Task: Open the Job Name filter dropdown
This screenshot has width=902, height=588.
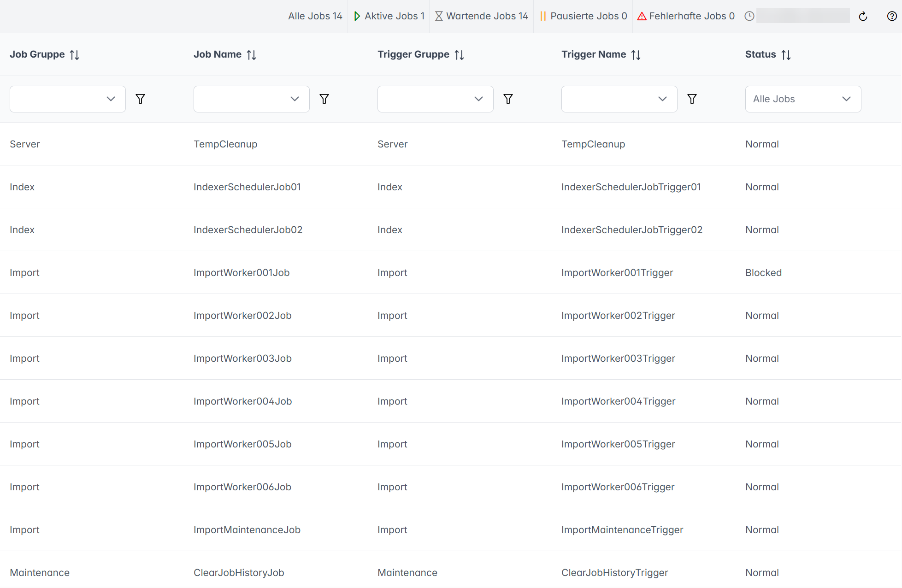Action: click(x=252, y=99)
